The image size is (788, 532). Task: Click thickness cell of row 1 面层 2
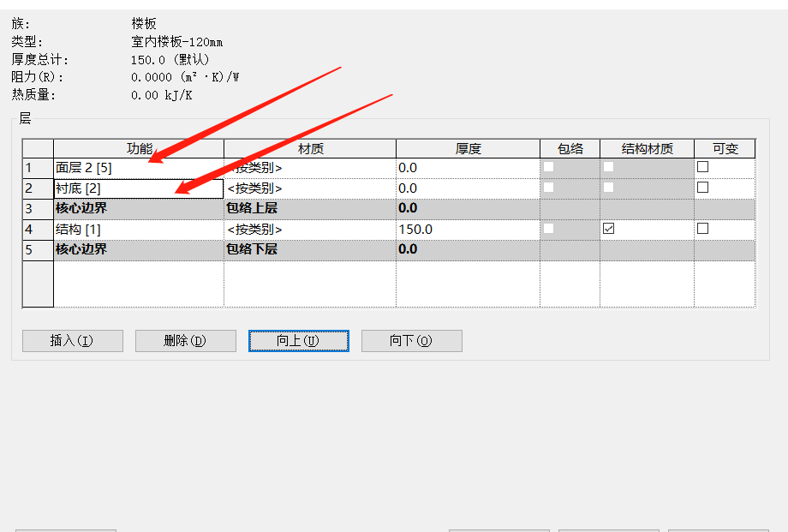(467, 168)
